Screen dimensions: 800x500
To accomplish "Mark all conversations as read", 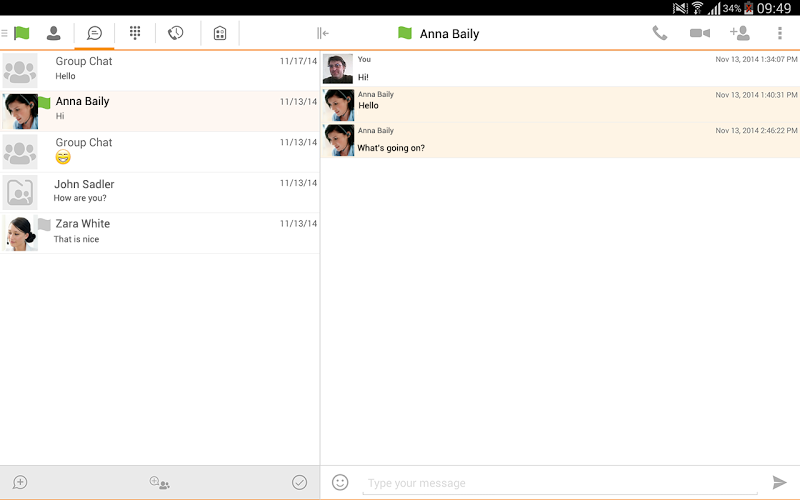I will tap(299, 482).
